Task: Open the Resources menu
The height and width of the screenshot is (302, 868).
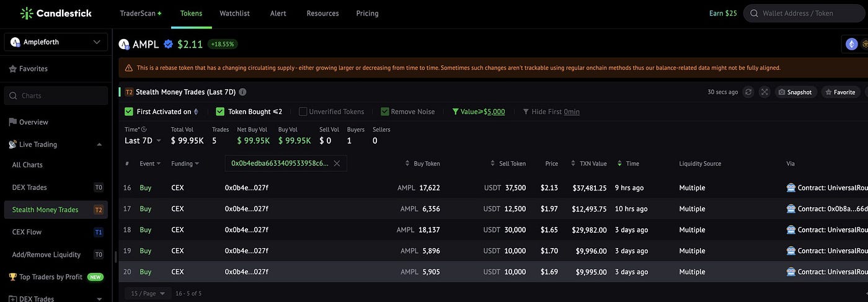Action: pos(323,13)
